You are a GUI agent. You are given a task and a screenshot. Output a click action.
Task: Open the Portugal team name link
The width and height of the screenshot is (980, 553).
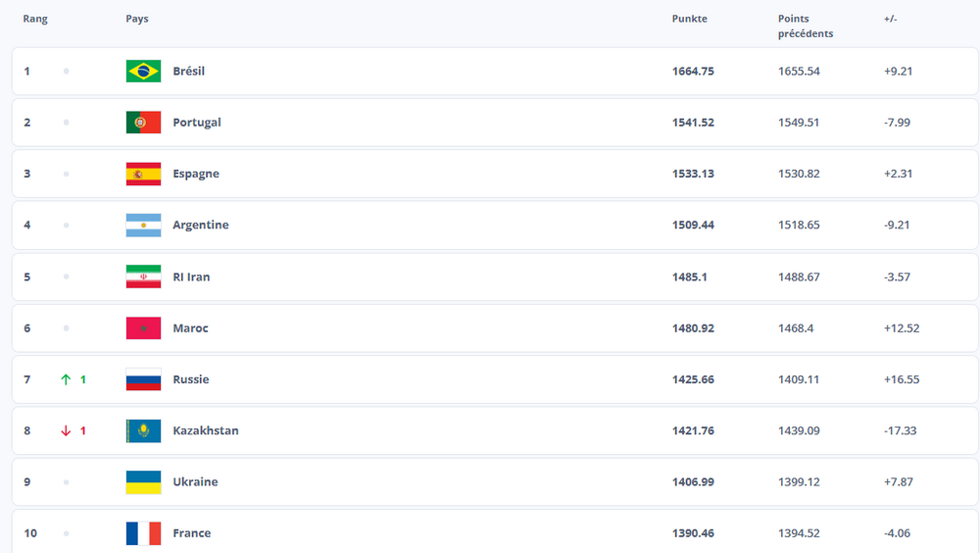[x=196, y=123]
